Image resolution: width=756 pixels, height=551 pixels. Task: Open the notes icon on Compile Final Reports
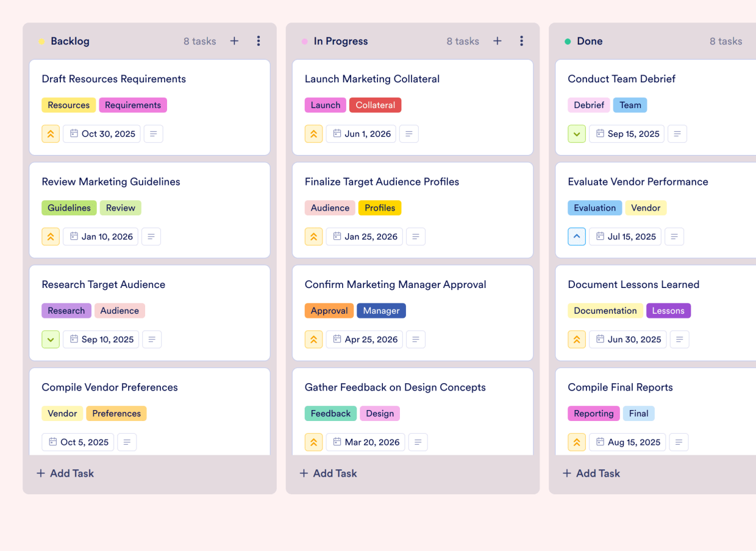679,442
